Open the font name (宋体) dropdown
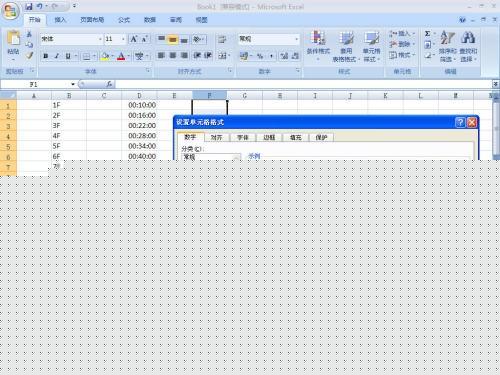 [100, 39]
